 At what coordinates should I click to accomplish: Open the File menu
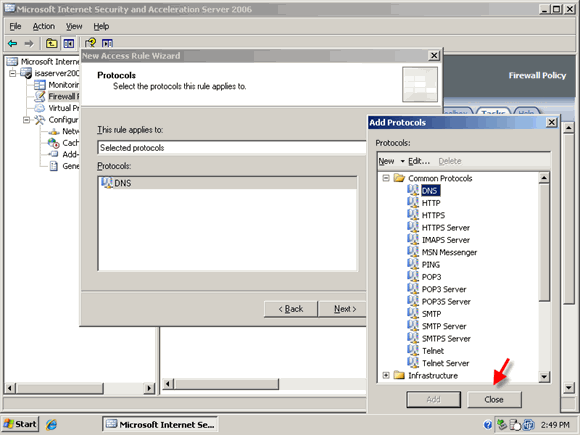click(x=15, y=26)
